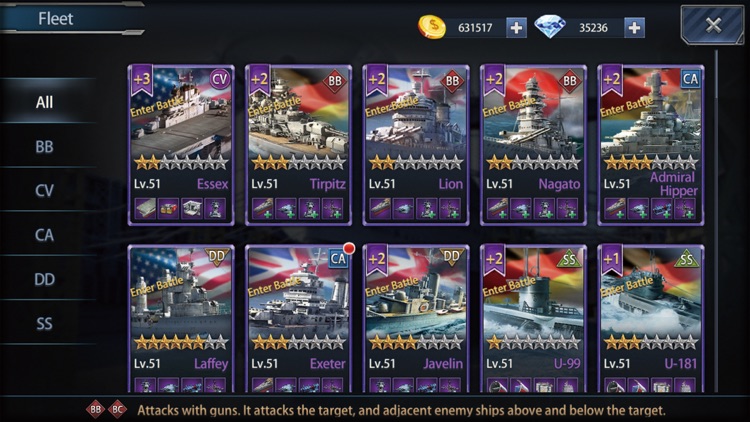Open the Exeter card with red notification
Viewport: 750px width, 422px height.
(x=298, y=319)
